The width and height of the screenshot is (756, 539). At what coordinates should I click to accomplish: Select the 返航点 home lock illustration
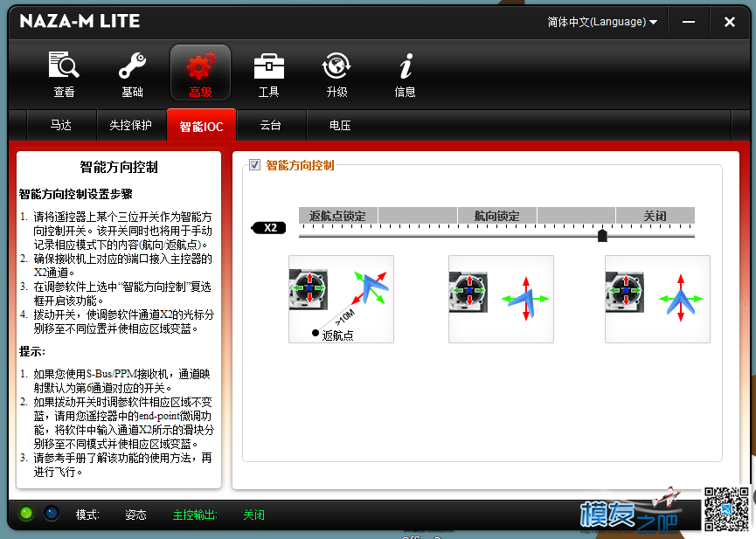(x=342, y=300)
